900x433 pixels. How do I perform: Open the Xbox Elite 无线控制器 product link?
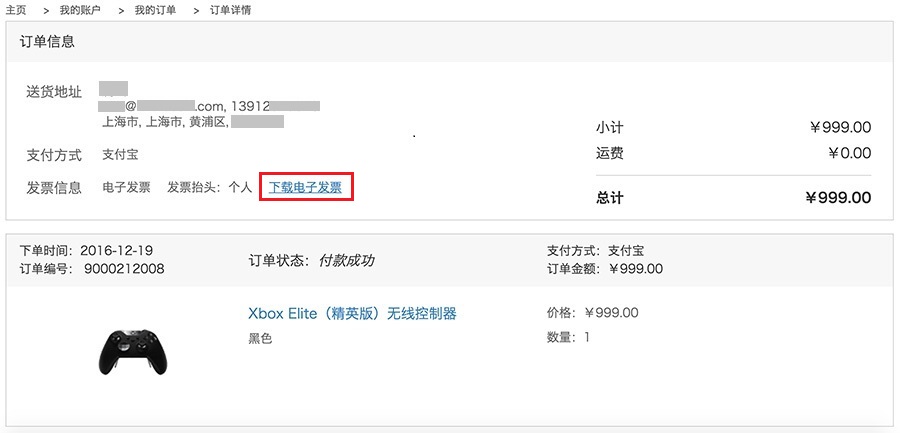click(x=352, y=313)
